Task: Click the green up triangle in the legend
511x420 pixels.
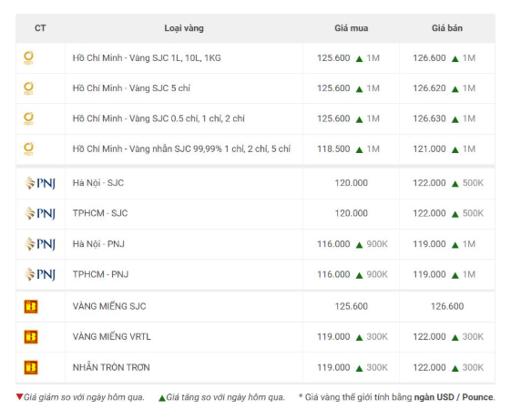Action: [162, 398]
